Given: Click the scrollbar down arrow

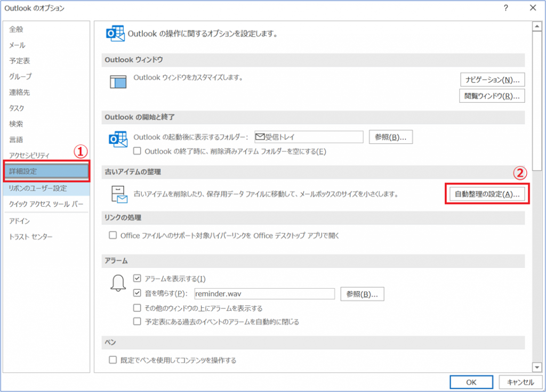Looking at the screenshot, I should 536,367.
